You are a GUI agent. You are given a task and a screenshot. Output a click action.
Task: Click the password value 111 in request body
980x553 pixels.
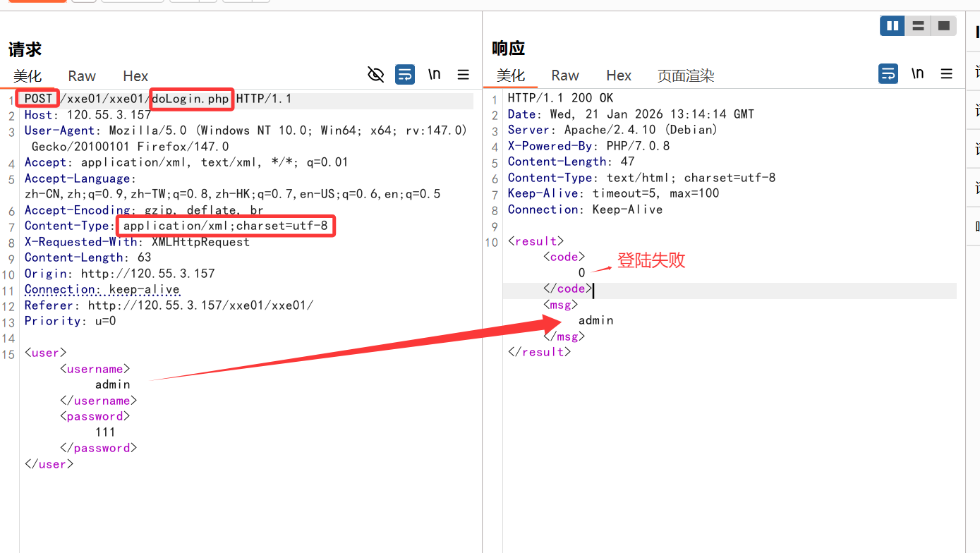click(x=105, y=432)
